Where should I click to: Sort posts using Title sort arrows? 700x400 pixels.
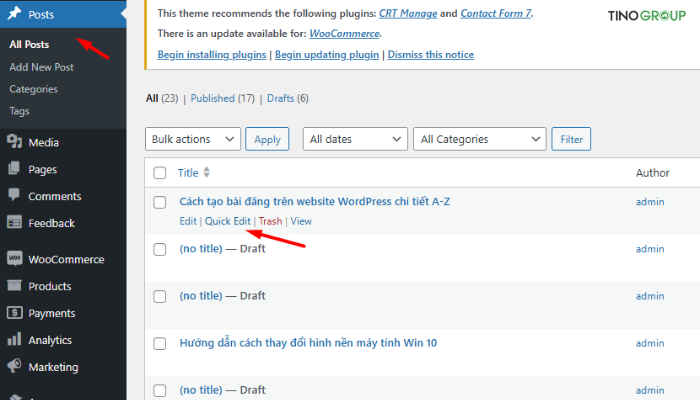click(x=206, y=173)
